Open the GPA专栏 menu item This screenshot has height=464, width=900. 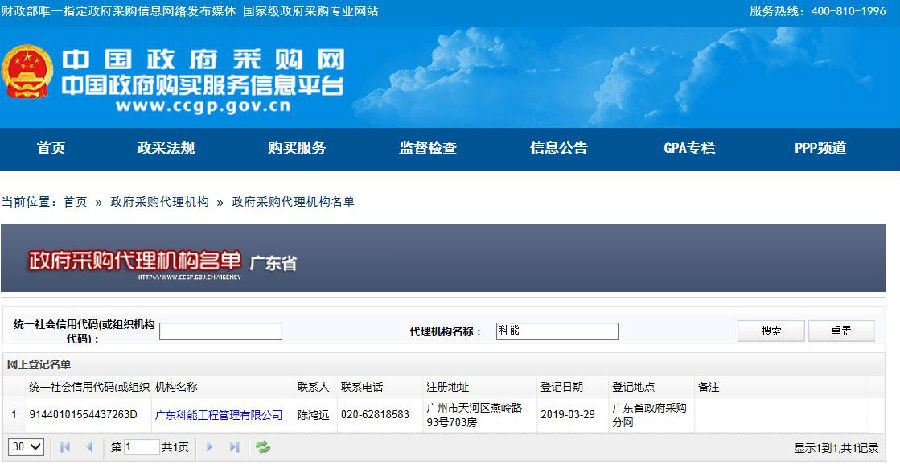pos(689,148)
